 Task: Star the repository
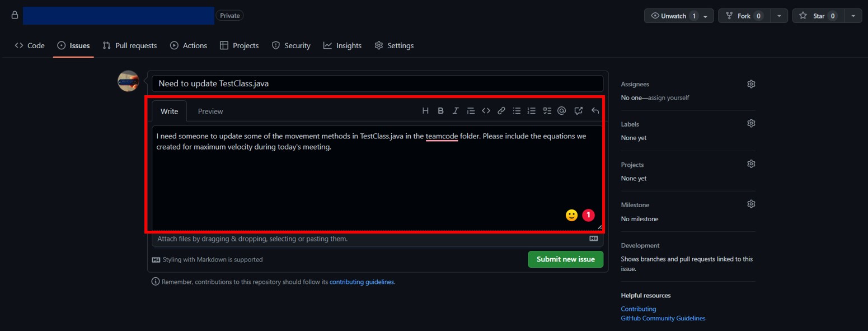tap(818, 16)
